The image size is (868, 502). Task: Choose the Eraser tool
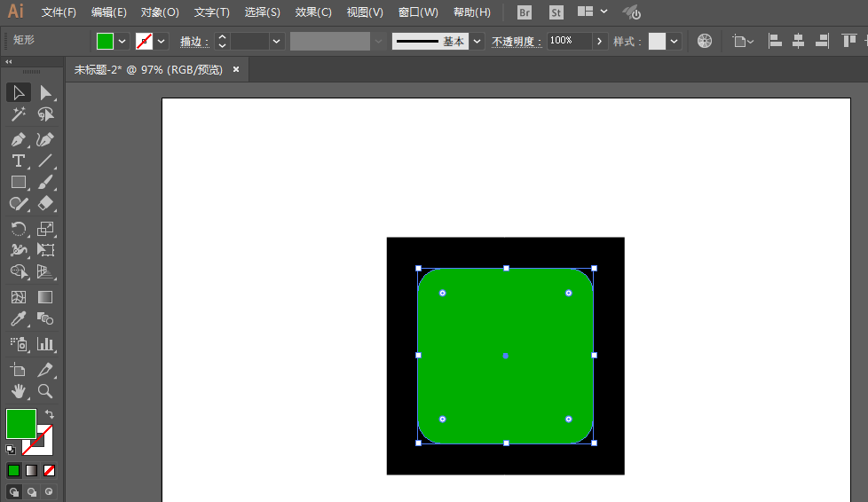45,204
